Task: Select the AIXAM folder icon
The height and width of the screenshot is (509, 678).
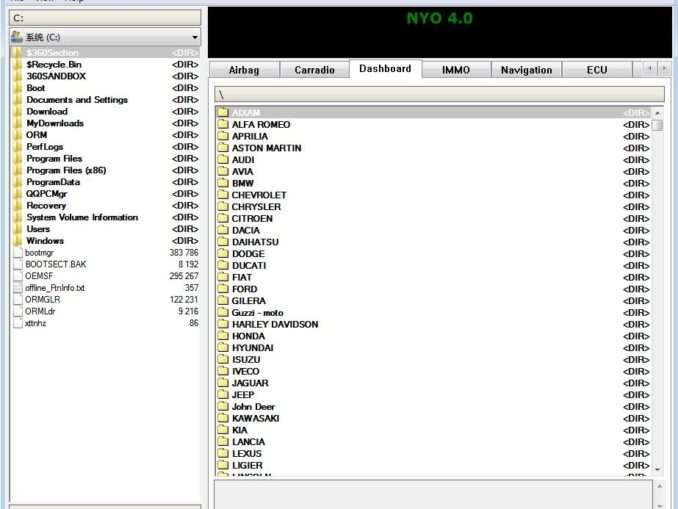Action: (223, 112)
